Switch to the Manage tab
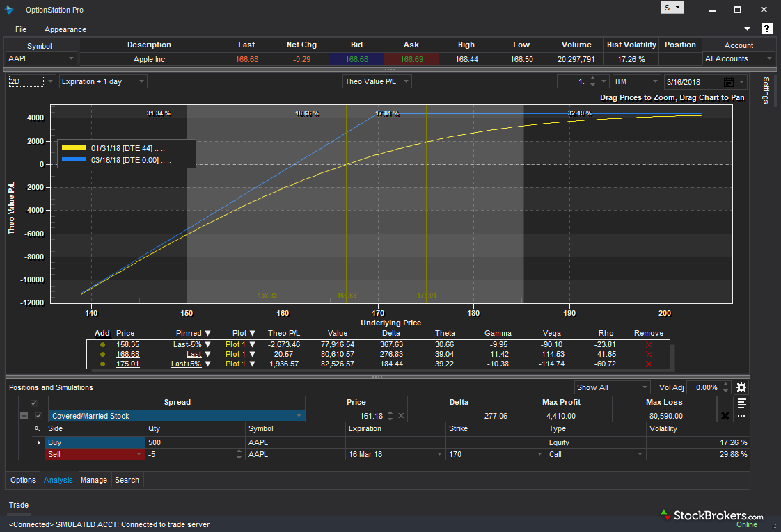The image size is (781, 532). [x=94, y=480]
